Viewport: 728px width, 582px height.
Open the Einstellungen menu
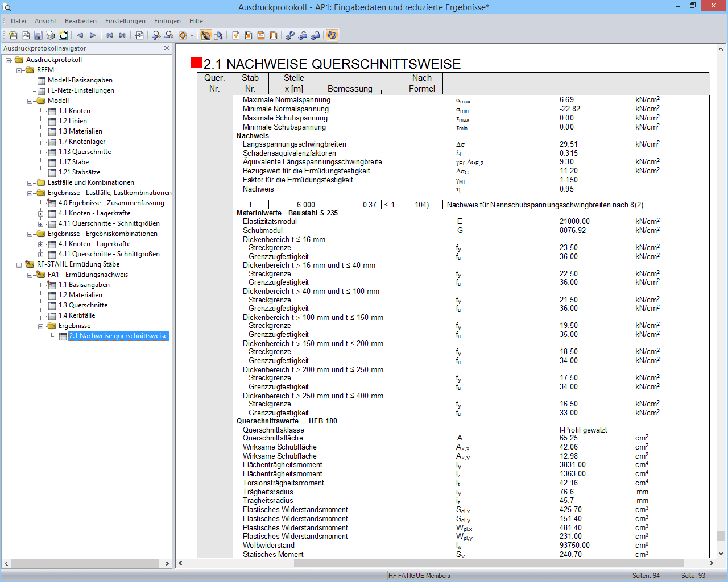125,21
